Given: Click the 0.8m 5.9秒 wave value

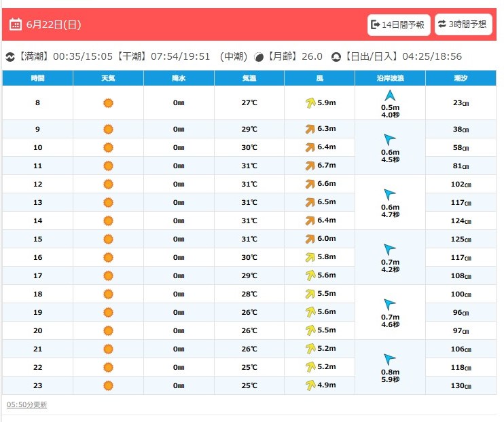Looking at the screenshot, I should pyautogui.click(x=390, y=375).
